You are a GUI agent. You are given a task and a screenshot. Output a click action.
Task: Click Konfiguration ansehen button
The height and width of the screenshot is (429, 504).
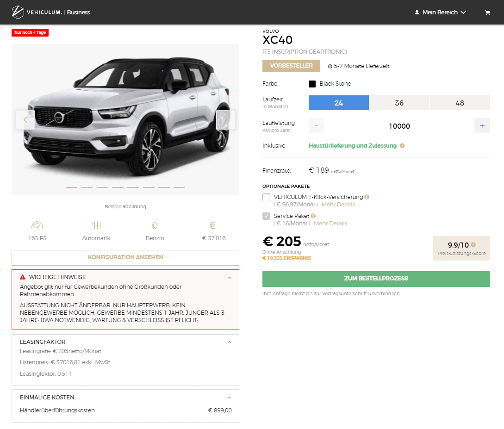click(x=125, y=257)
